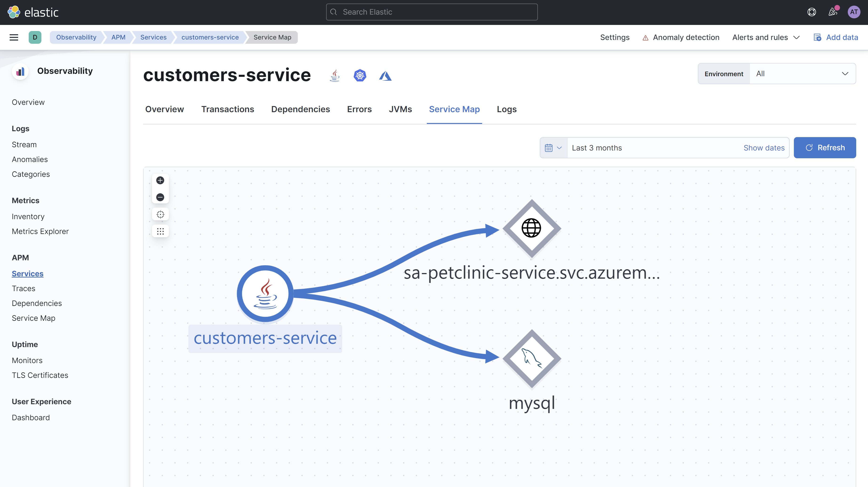The height and width of the screenshot is (487, 868).
Task: Open the newsfeed notifications icon
Action: coord(833,12)
